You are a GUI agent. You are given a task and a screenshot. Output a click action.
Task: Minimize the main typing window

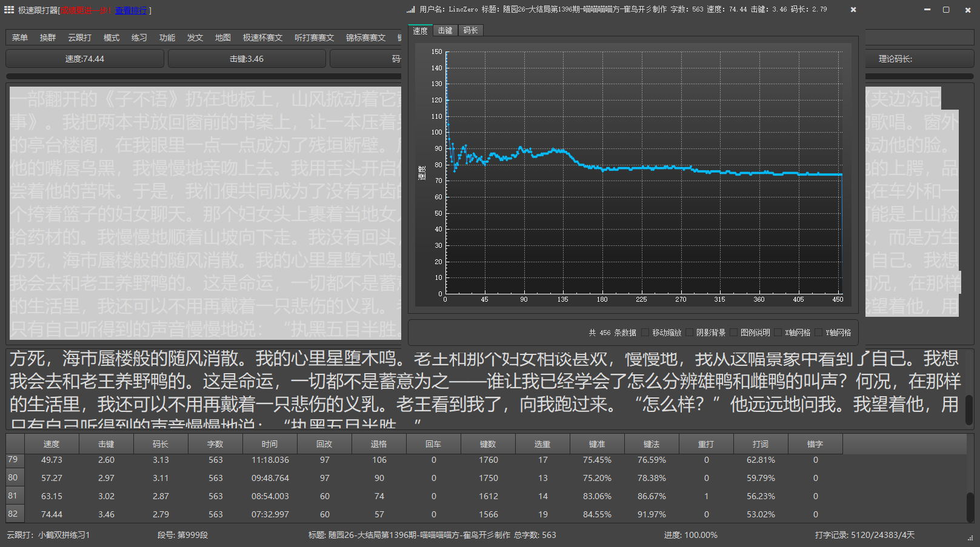point(927,10)
